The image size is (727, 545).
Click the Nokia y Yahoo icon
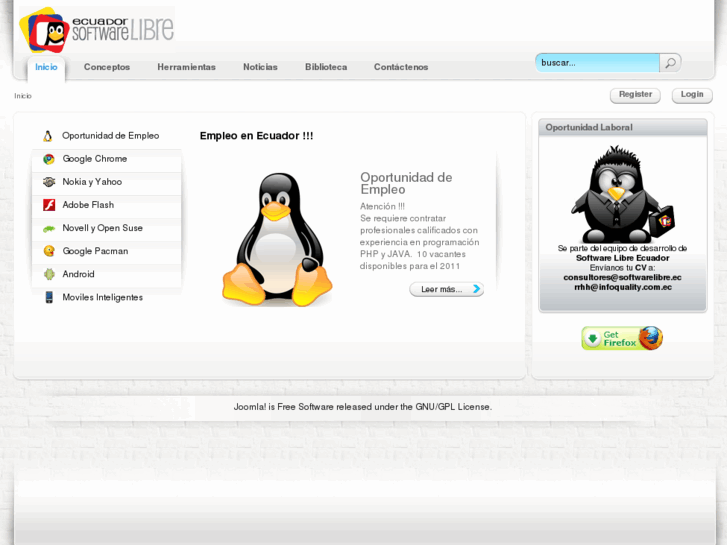click(49, 182)
